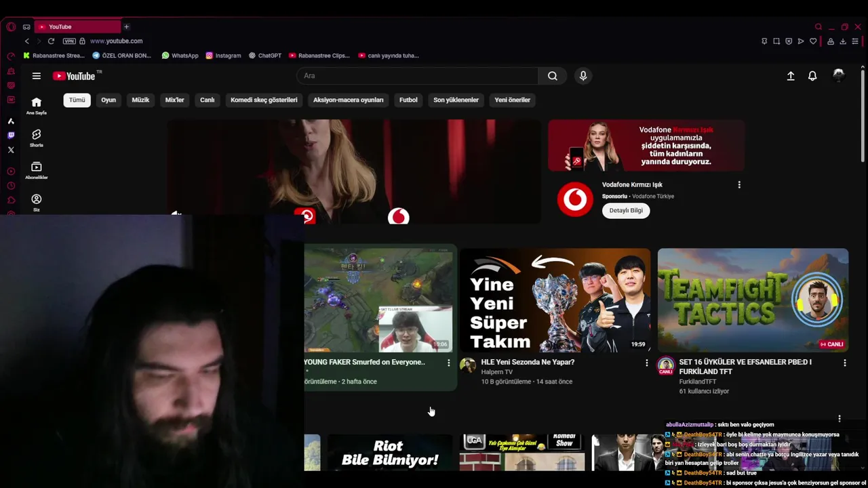Click 'HLE Yeni Sezonda Ne Yapar?' title
Image resolution: width=868 pixels, height=488 pixels.
(x=528, y=362)
